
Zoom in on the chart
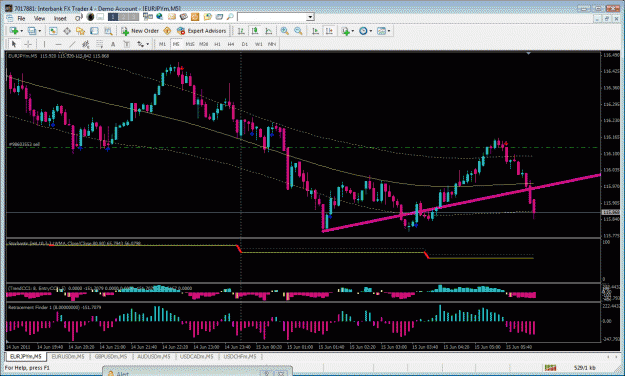pos(285,31)
